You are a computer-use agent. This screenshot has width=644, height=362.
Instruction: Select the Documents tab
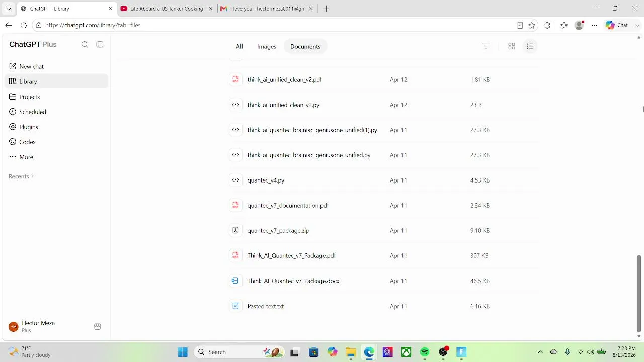point(305,46)
